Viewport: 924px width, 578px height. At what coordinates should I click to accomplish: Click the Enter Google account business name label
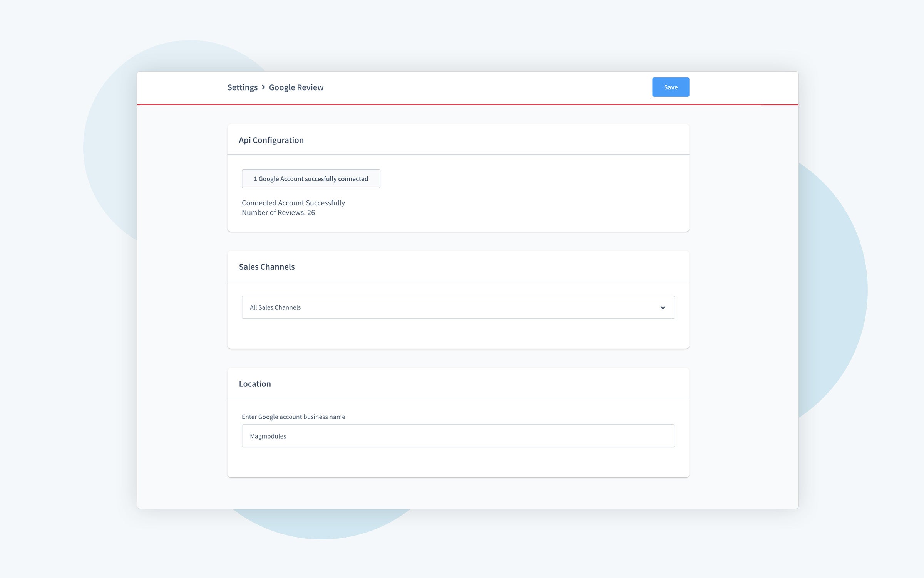(x=293, y=417)
